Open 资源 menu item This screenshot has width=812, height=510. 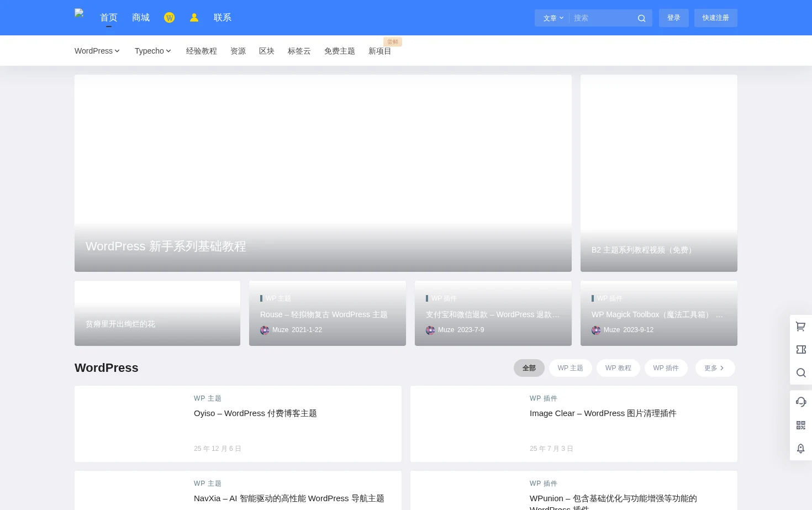238,51
